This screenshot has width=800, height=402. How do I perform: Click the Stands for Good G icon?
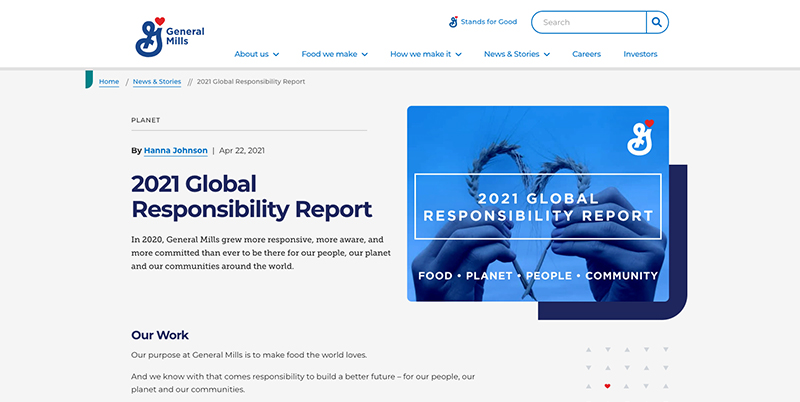click(x=453, y=22)
